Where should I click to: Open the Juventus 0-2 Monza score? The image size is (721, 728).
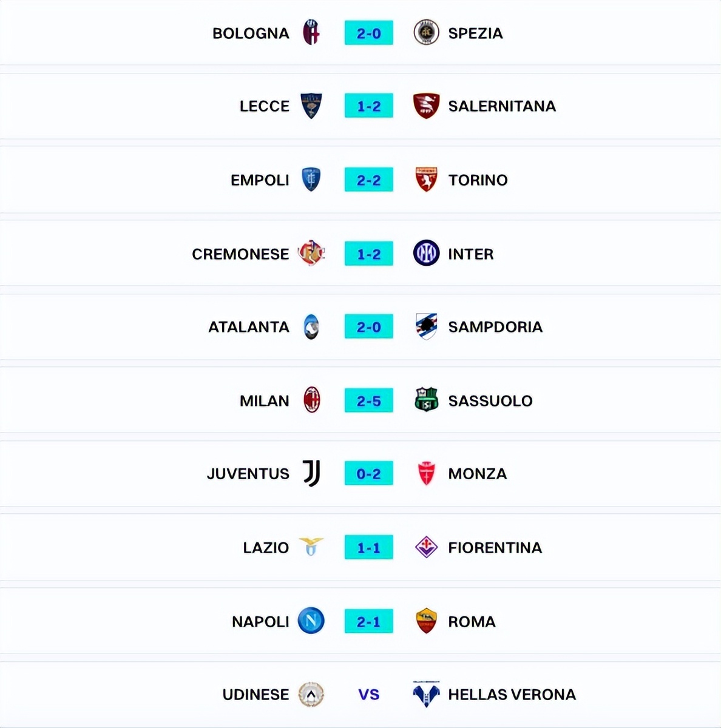pos(368,473)
